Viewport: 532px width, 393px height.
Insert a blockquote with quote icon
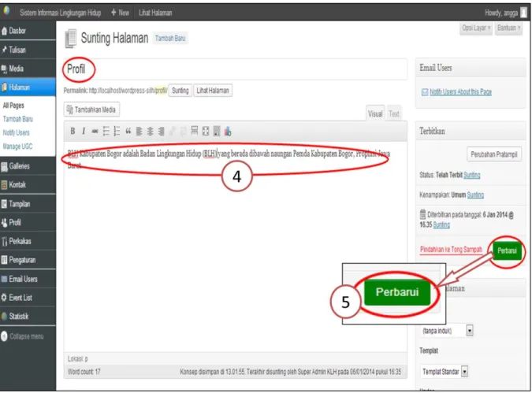tap(128, 132)
